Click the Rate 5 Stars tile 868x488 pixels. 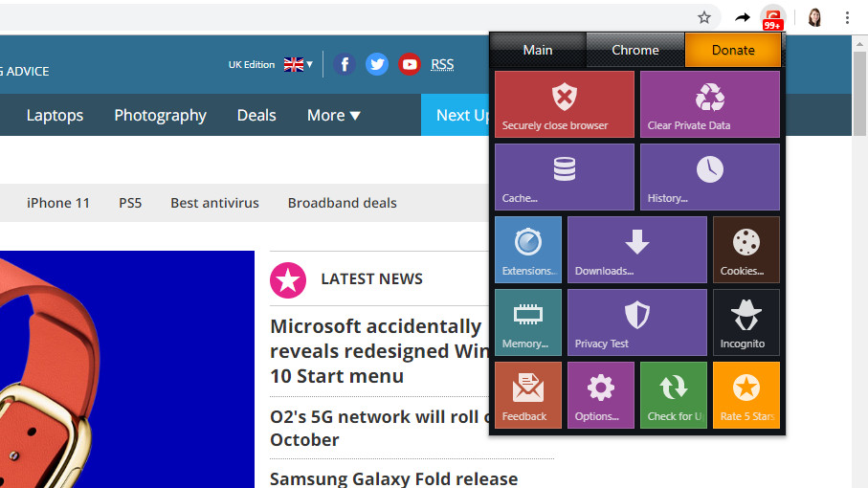coord(746,395)
